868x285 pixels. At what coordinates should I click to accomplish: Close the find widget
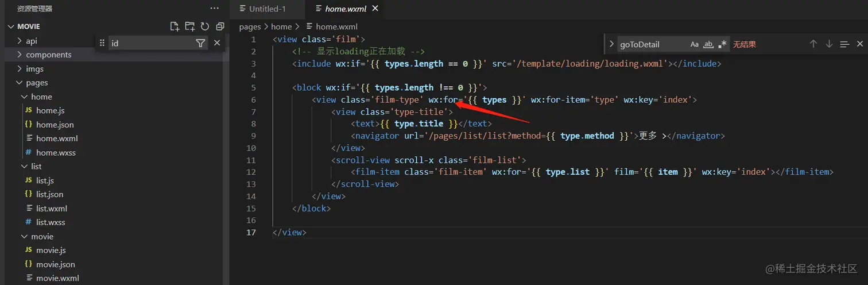pyautogui.click(x=860, y=44)
